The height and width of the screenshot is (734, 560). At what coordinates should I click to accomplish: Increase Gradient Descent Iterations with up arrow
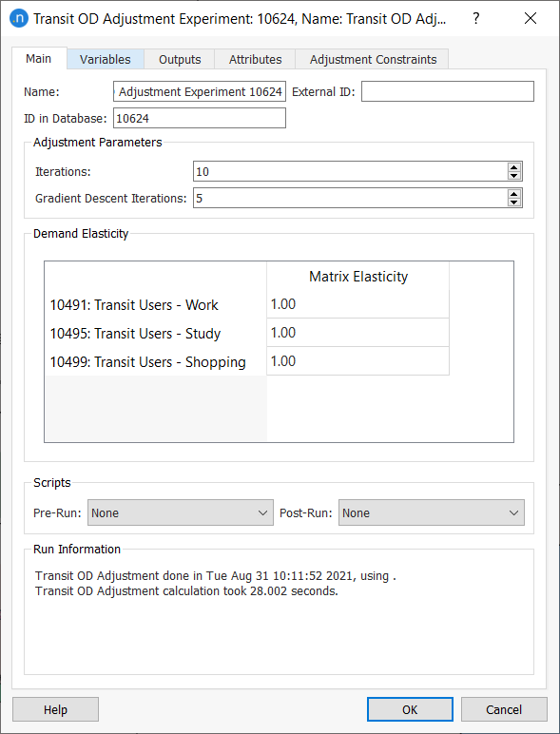514,194
